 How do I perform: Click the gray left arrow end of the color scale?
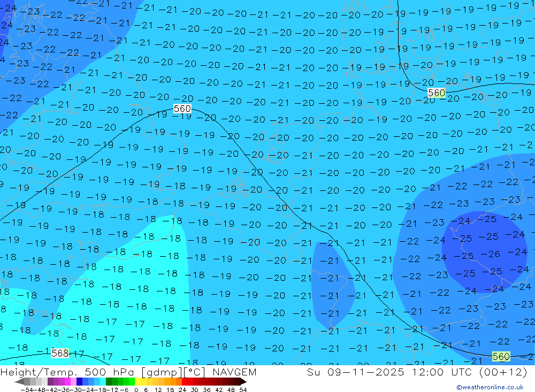click(x=19, y=381)
